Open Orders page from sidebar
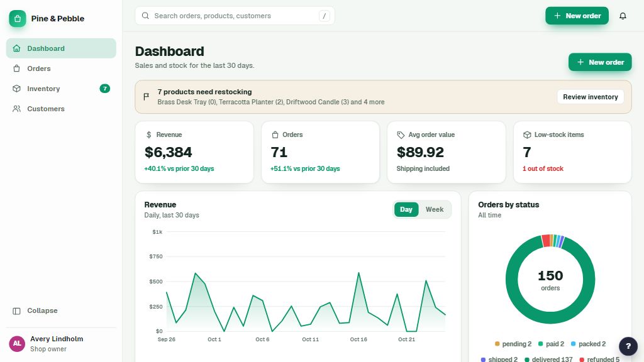 pos(61,69)
